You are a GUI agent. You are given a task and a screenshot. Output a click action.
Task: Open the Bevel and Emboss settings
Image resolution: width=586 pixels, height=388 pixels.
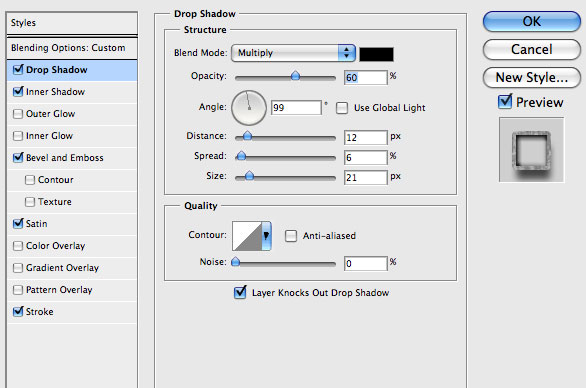pyautogui.click(x=65, y=158)
